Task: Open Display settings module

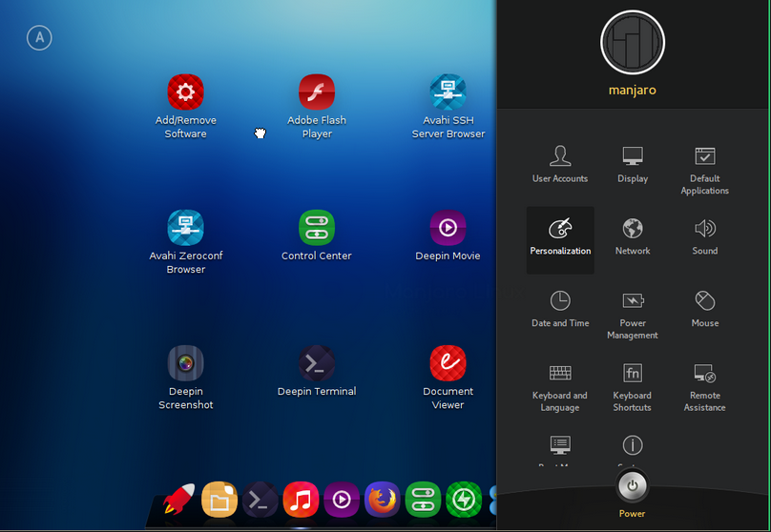Action: point(633,165)
